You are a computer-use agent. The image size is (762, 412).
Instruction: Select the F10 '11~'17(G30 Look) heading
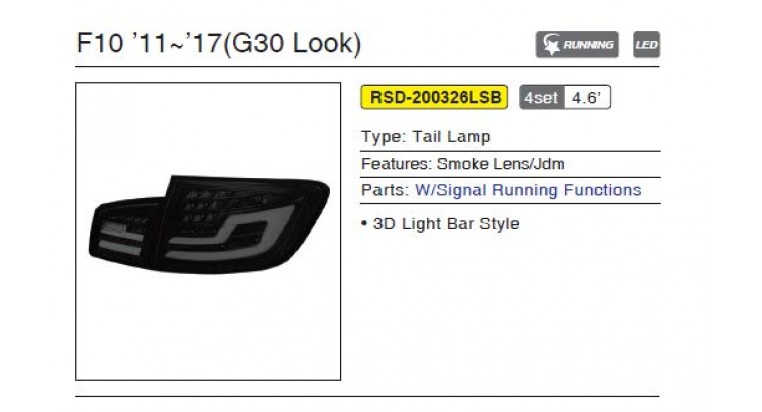tap(219, 43)
